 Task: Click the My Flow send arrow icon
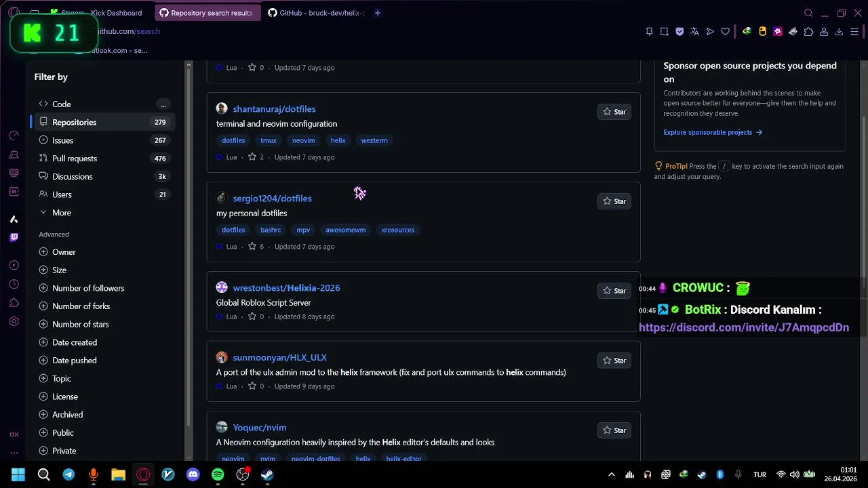pos(710,31)
